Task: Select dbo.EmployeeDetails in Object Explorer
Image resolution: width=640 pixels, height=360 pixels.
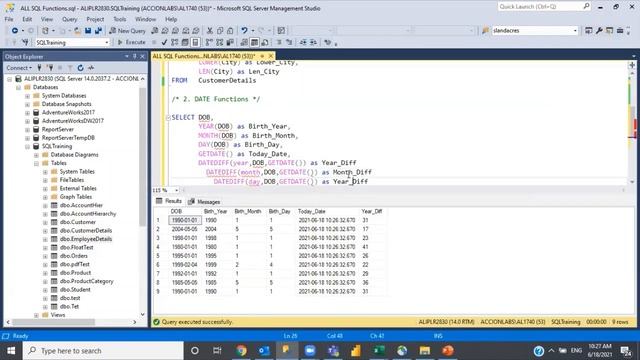Action: pos(86,239)
